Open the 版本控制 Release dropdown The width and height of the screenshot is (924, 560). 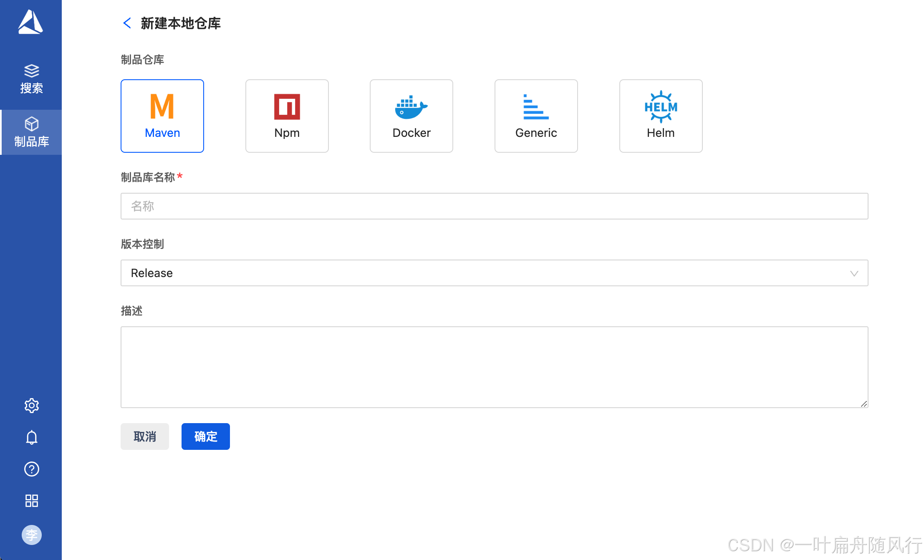(x=495, y=273)
